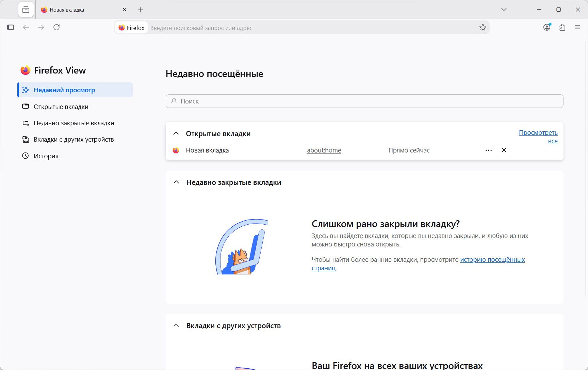Go back with the back arrow
The height and width of the screenshot is (370, 588).
tap(26, 27)
